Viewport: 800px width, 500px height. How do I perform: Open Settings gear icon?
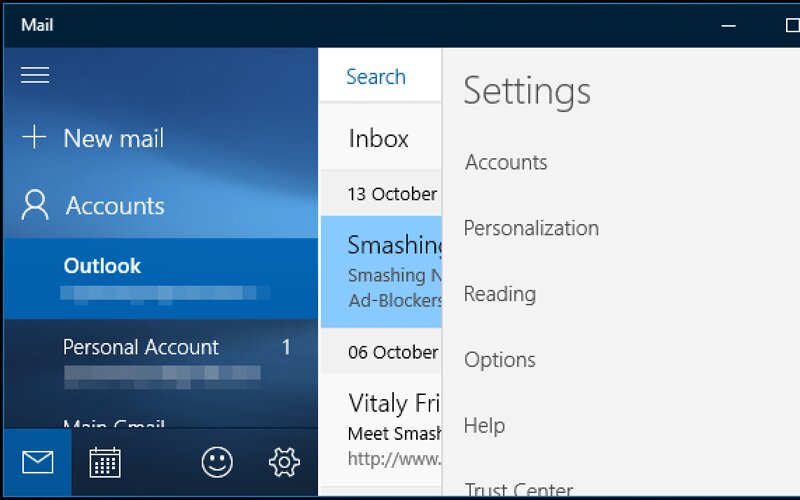click(284, 462)
